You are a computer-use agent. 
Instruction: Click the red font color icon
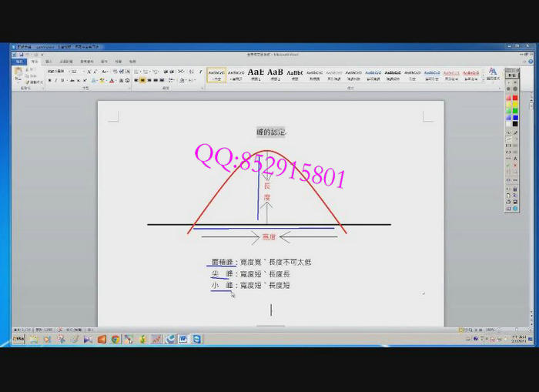click(112, 80)
